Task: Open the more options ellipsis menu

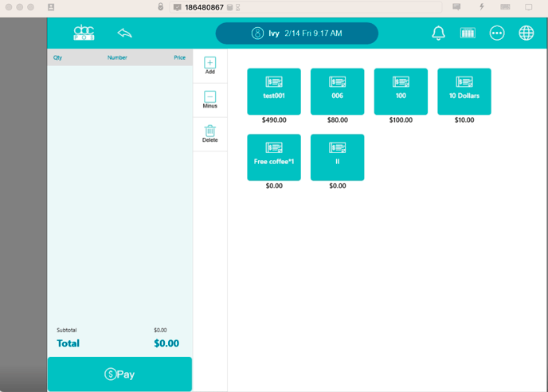Action: 497,33
